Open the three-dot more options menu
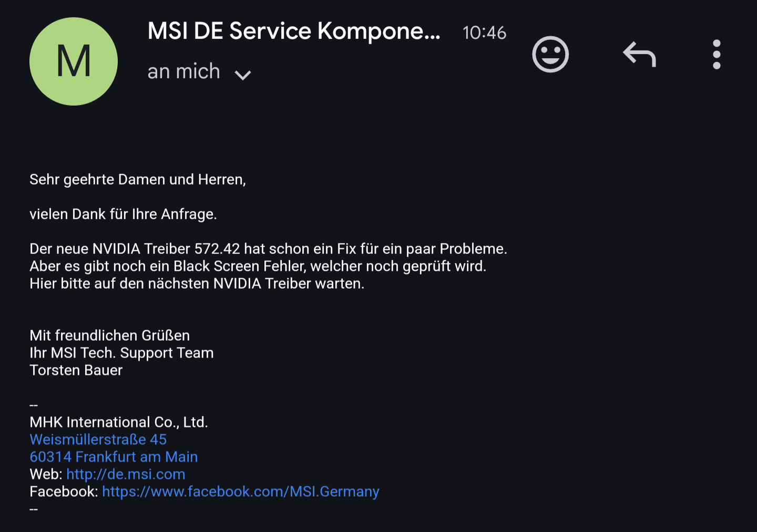The height and width of the screenshot is (532, 757). 717,54
